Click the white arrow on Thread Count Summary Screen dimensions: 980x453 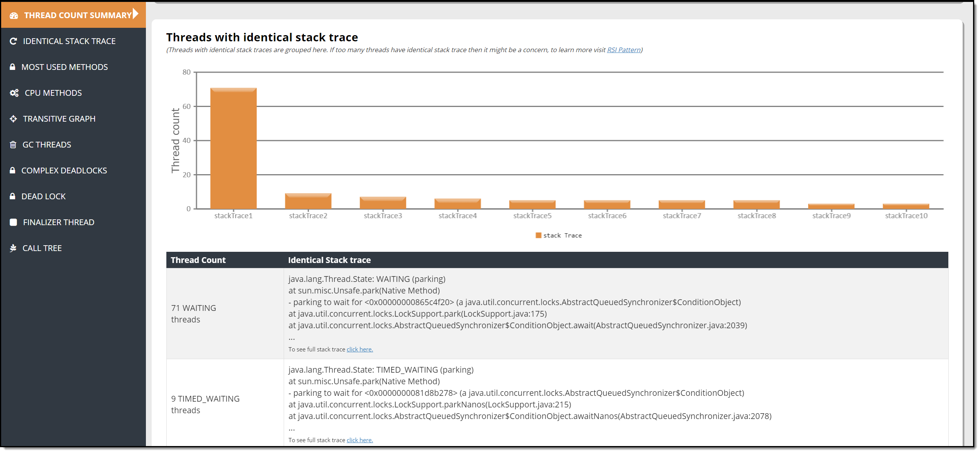click(x=135, y=14)
